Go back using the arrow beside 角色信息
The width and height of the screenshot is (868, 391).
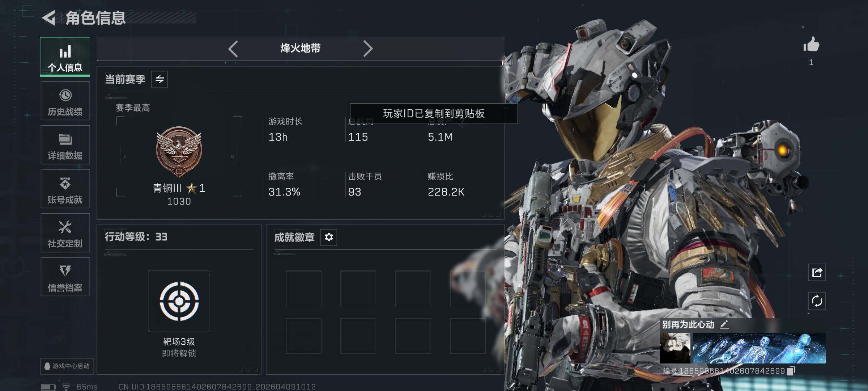(48, 18)
